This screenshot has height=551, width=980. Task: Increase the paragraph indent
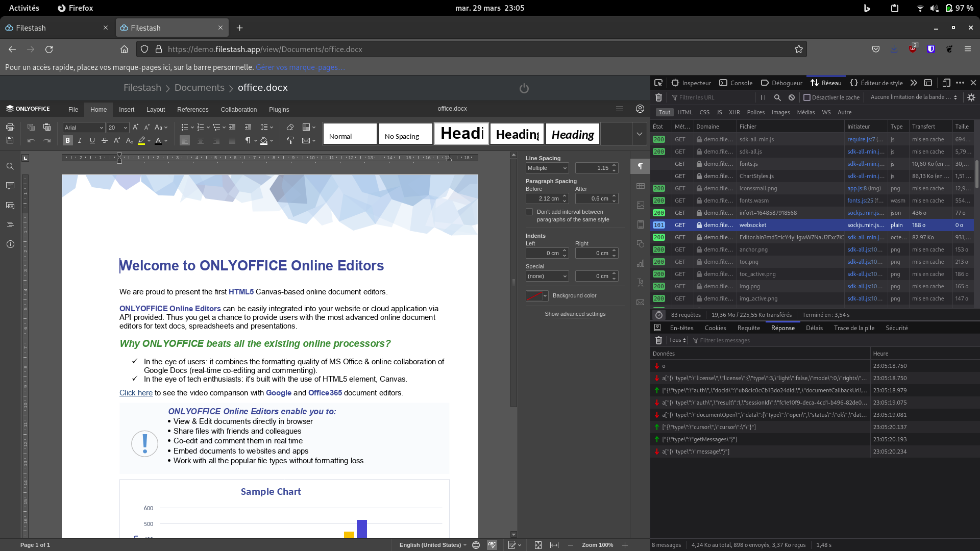pos(248,127)
